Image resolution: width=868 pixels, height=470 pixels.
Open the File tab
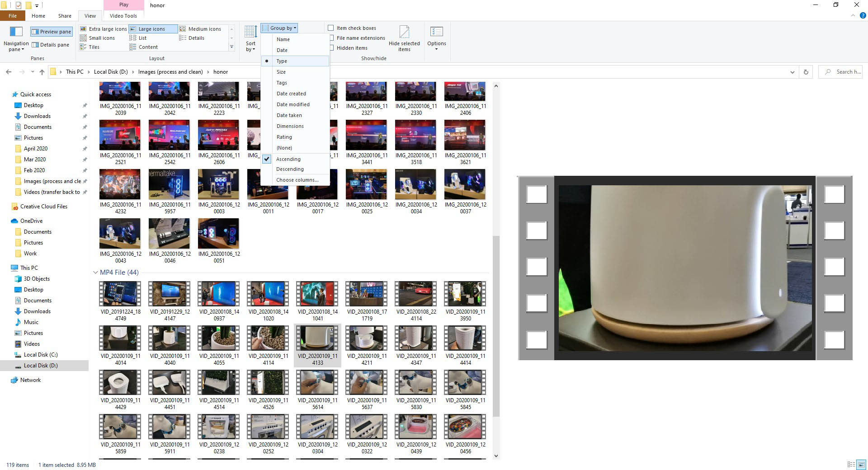tap(13, 16)
